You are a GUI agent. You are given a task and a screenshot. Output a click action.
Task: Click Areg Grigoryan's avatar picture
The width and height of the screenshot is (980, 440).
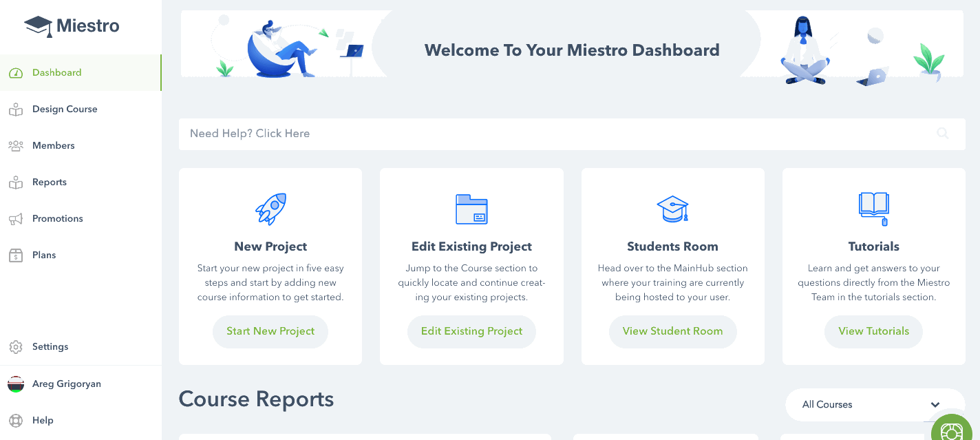[16, 384]
